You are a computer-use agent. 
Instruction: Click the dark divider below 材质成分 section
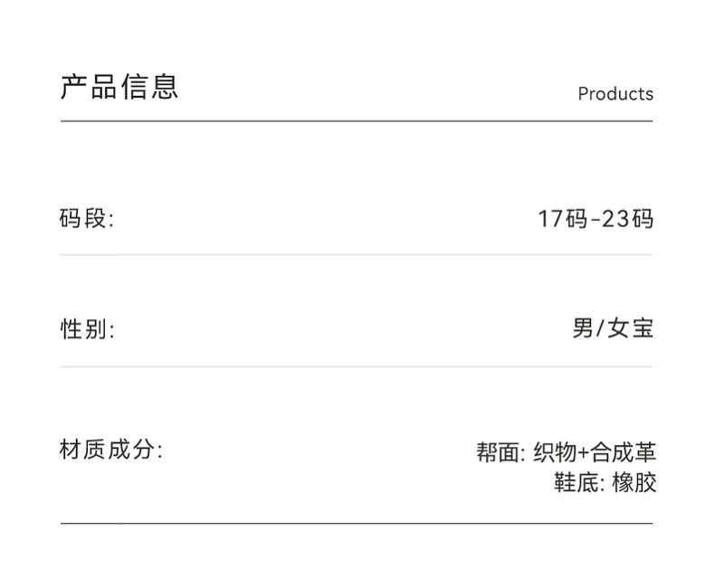[x=357, y=523]
